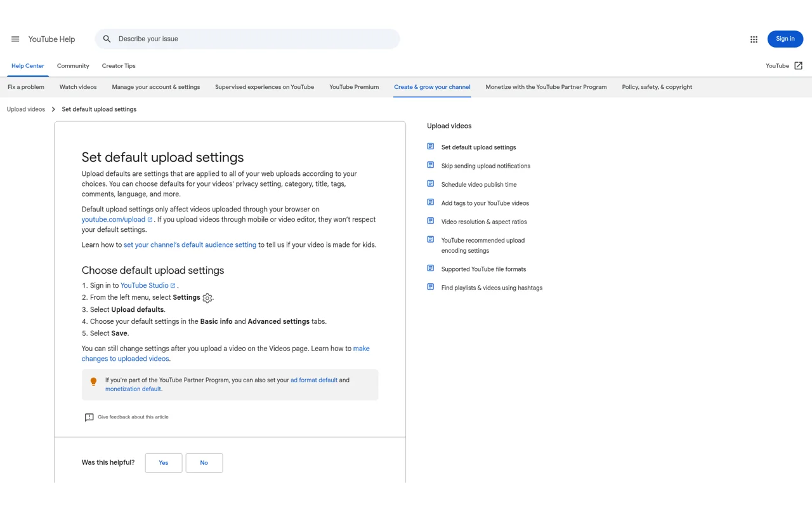Click article icon beside Add tags to your YouTube videos
Viewport: 812px width, 508px height.
430,203
